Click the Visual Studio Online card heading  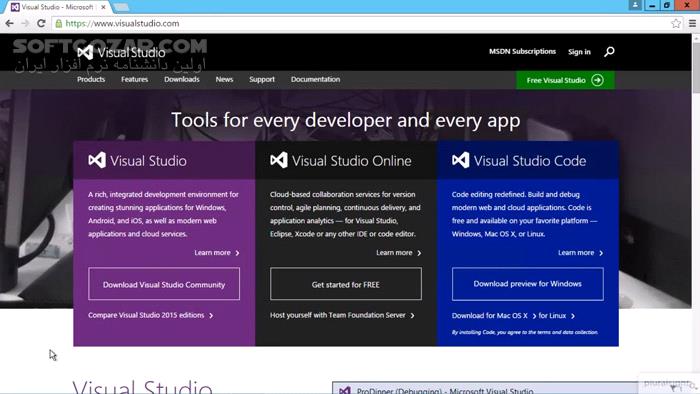click(x=351, y=161)
